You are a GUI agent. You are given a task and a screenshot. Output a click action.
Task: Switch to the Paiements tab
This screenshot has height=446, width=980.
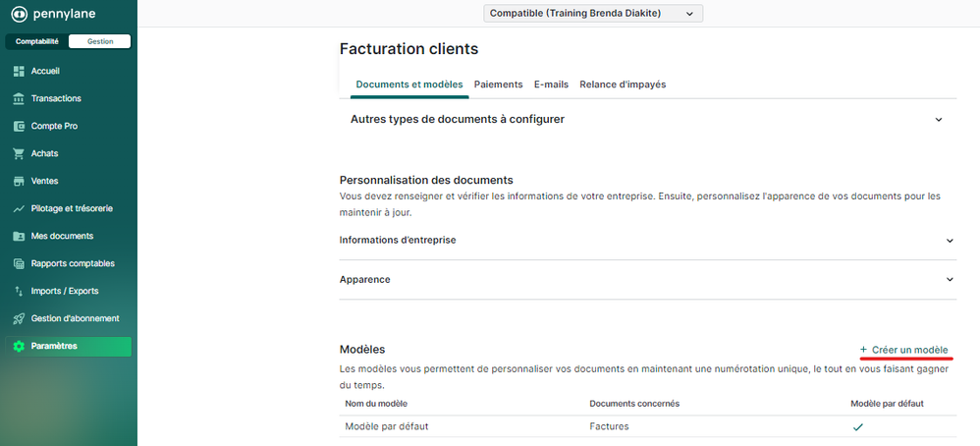pos(498,84)
